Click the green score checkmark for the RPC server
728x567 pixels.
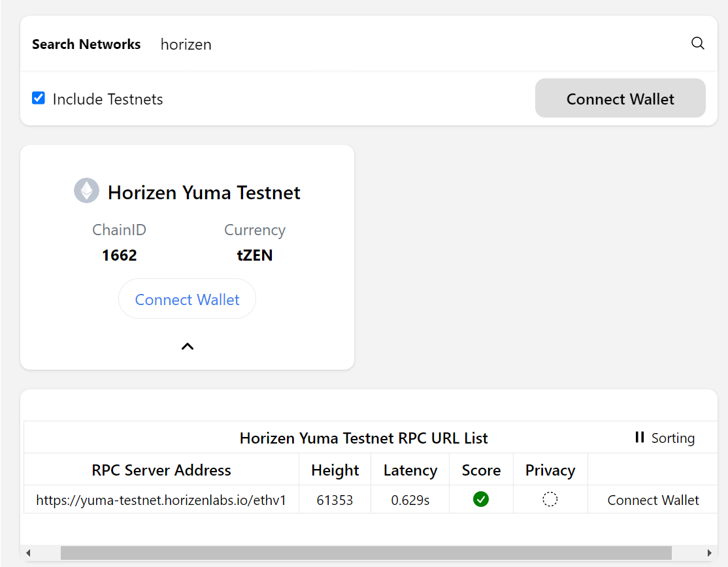pyautogui.click(x=481, y=499)
